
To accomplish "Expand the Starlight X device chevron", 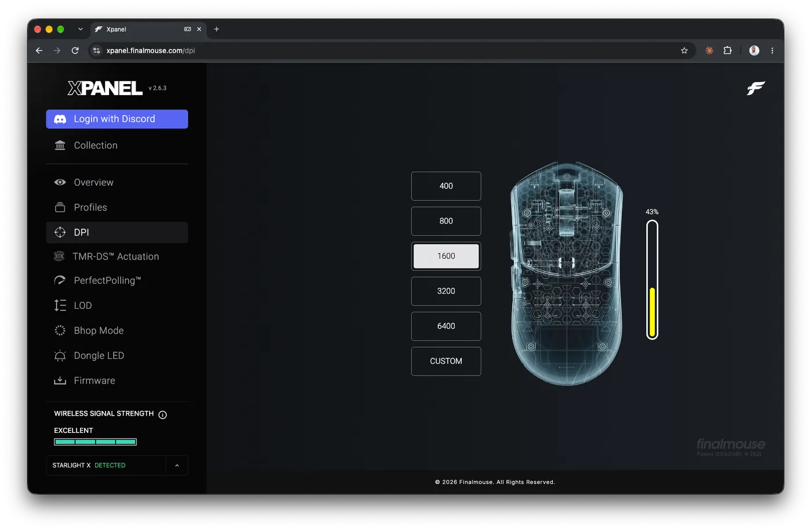I will click(x=177, y=465).
